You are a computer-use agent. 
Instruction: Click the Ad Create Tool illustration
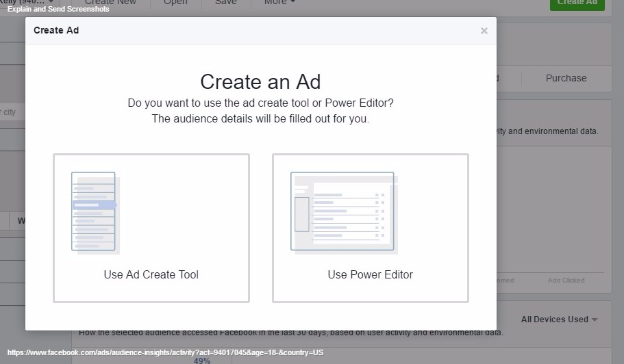coord(95,213)
